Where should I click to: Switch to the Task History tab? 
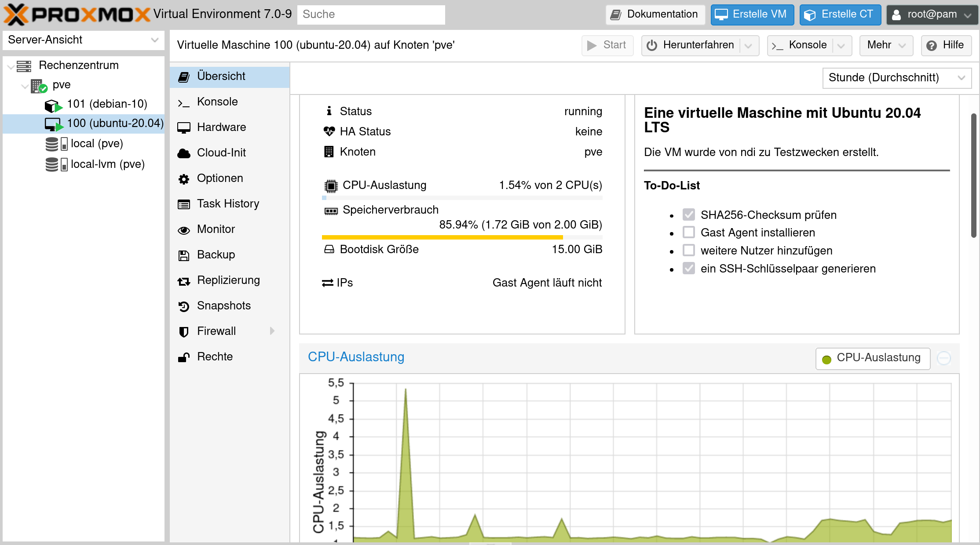[x=227, y=204]
